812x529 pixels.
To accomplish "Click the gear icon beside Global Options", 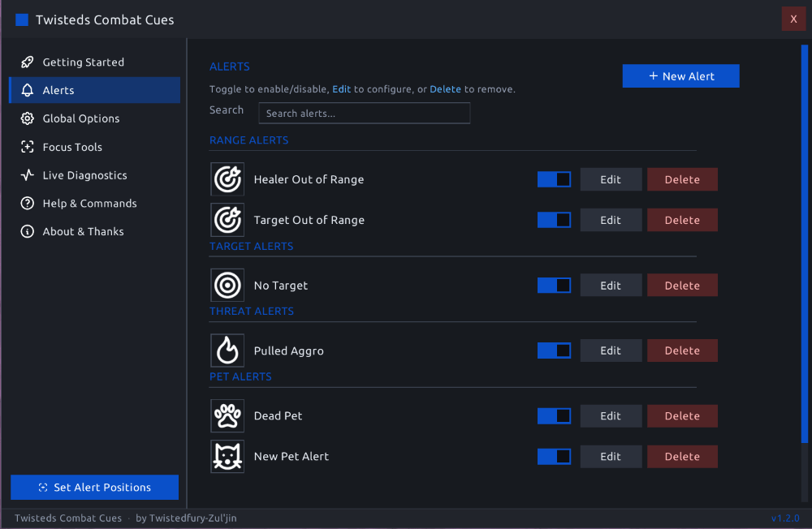I will [x=28, y=118].
